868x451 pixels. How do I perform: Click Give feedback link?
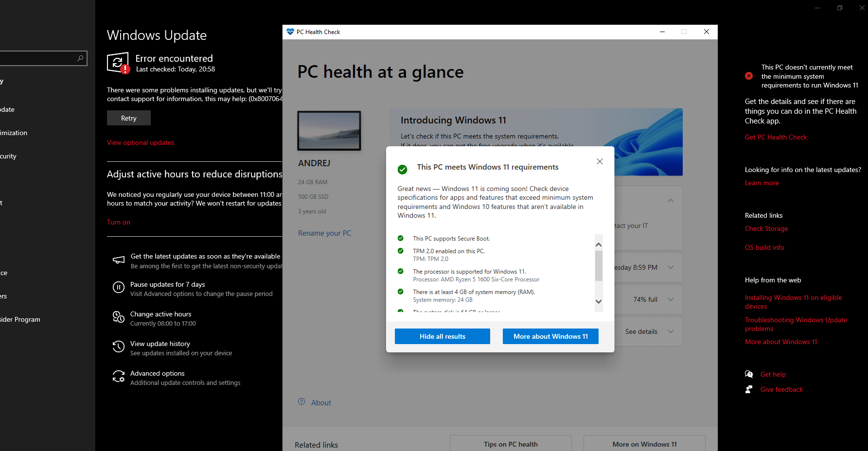[781, 389]
